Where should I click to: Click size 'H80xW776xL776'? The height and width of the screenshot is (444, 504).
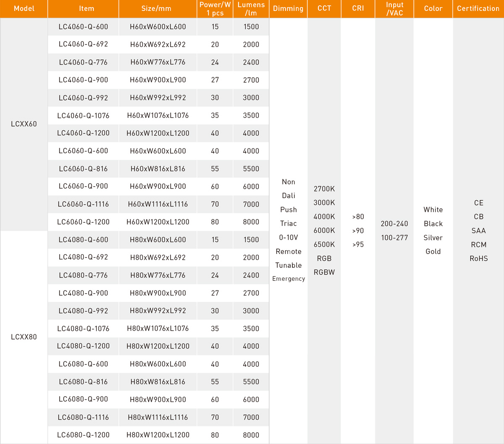(158, 275)
